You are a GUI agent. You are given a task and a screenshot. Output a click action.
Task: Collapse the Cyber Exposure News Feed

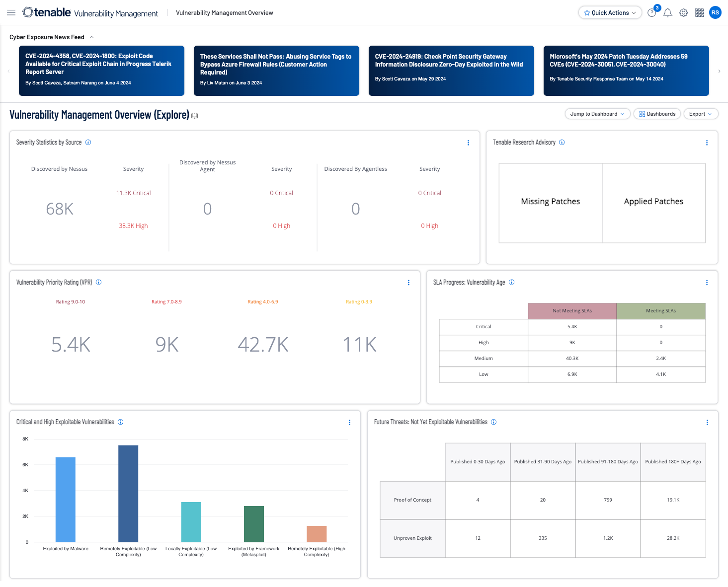(x=91, y=37)
